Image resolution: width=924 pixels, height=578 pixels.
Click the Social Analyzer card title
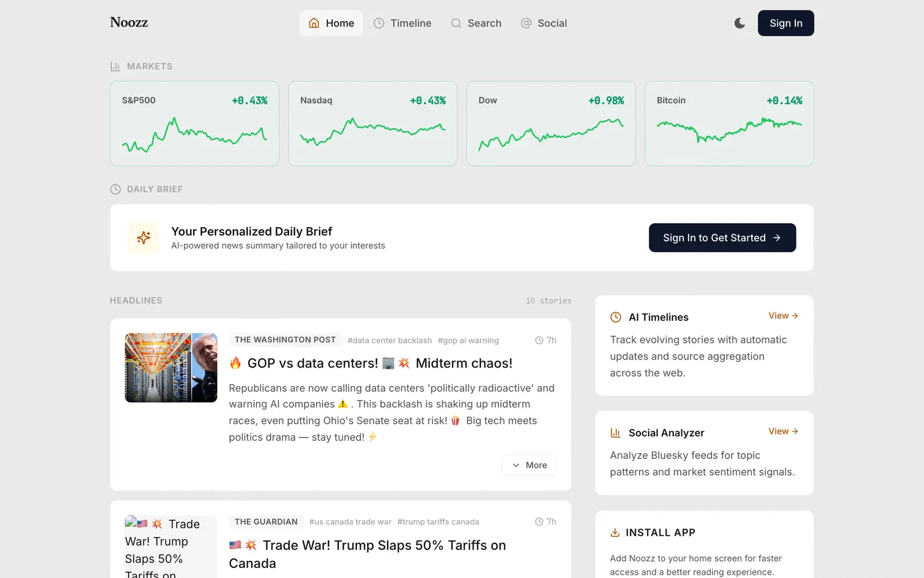pyautogui.click(x=666, y=433)
